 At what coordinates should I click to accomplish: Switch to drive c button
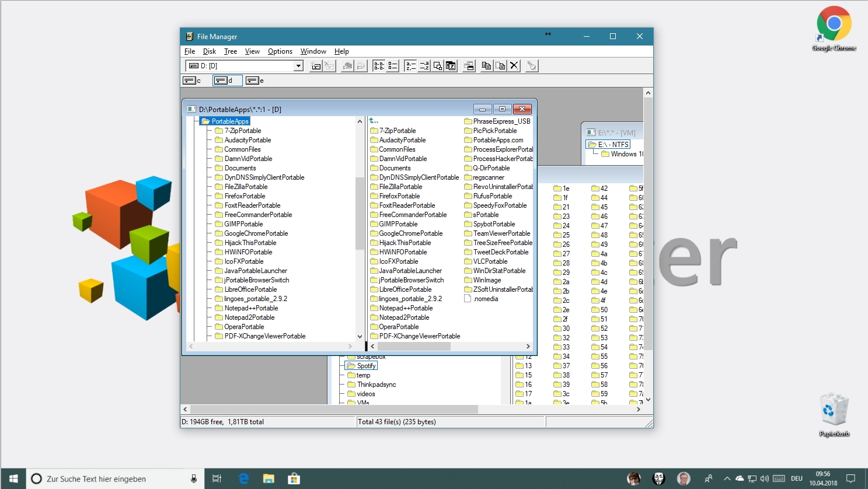tap(192, 81)
